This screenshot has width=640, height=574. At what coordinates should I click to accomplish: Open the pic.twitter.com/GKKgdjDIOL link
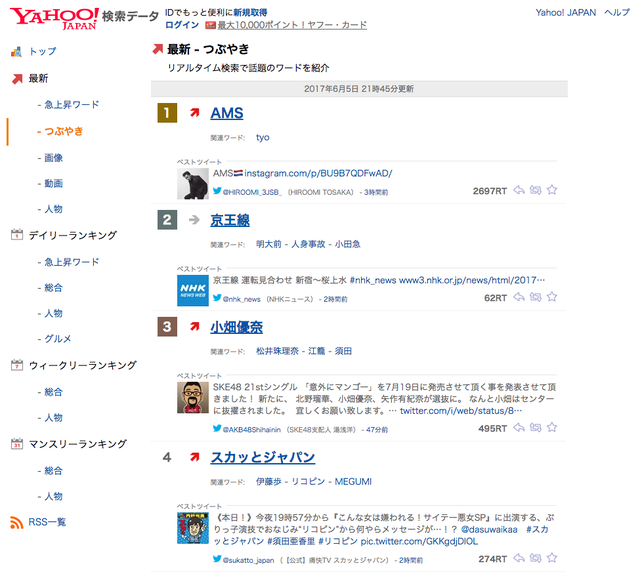pyautogui.click(x=419, y=542)
